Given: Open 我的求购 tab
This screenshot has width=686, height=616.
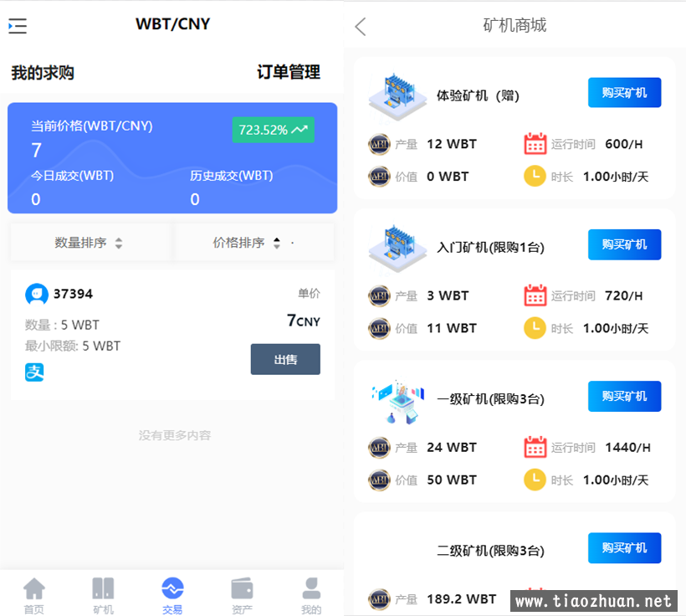Looking at the screenshot, I should [x=43, y=73].
